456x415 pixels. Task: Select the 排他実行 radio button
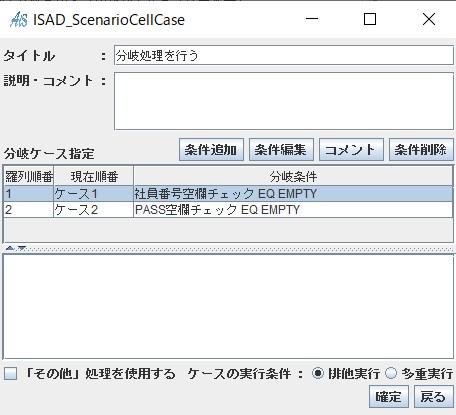[318, 373]
